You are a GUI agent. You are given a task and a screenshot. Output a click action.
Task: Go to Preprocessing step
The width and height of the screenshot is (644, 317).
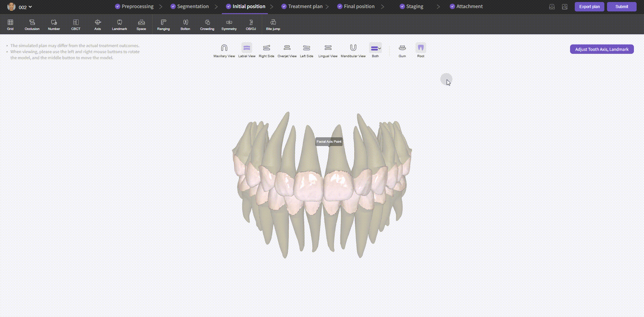coord(134,6)
